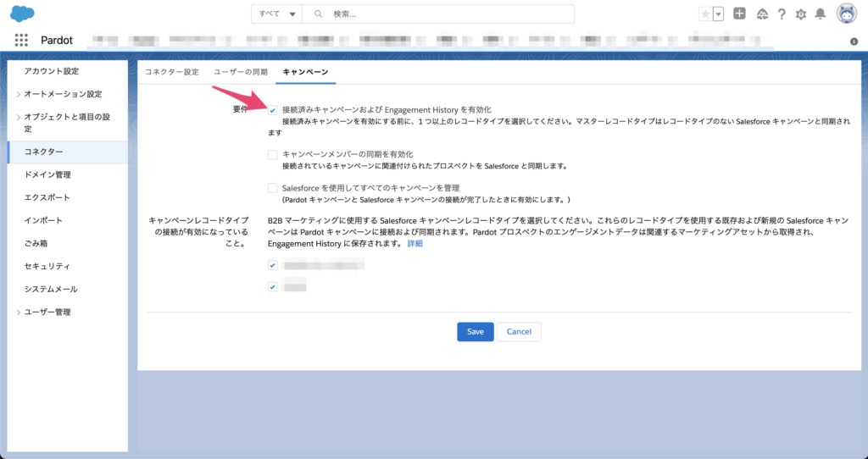This screenshot has height=459, width=868.
Task: Click the Save button
Action: [476, 332]
